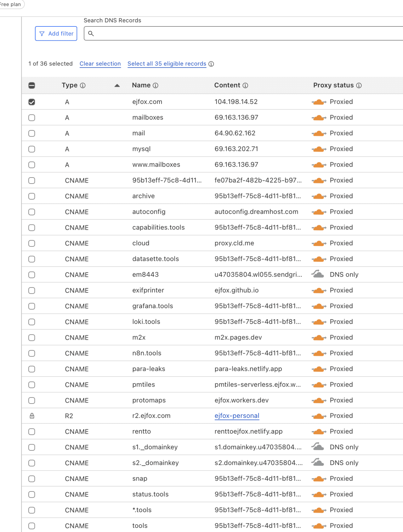Click orange cloud icon for rentto

[319, 432]
